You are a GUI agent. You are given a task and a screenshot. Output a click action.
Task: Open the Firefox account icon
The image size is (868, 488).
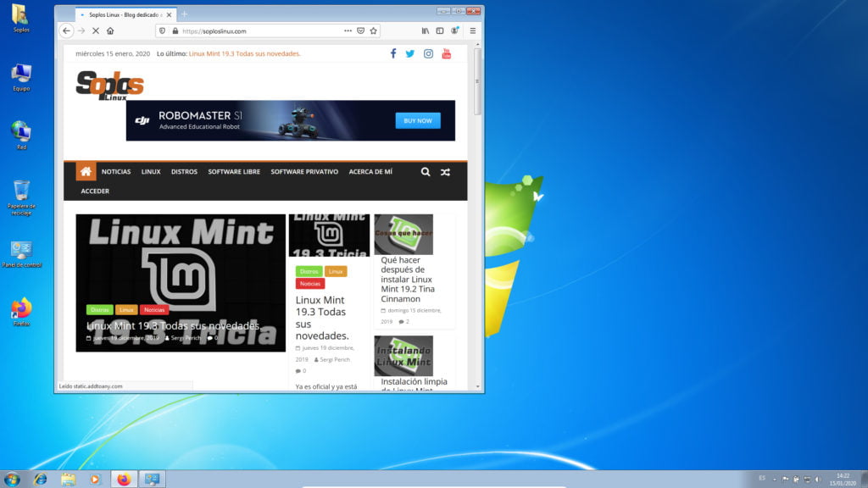[x=454, y=31]
